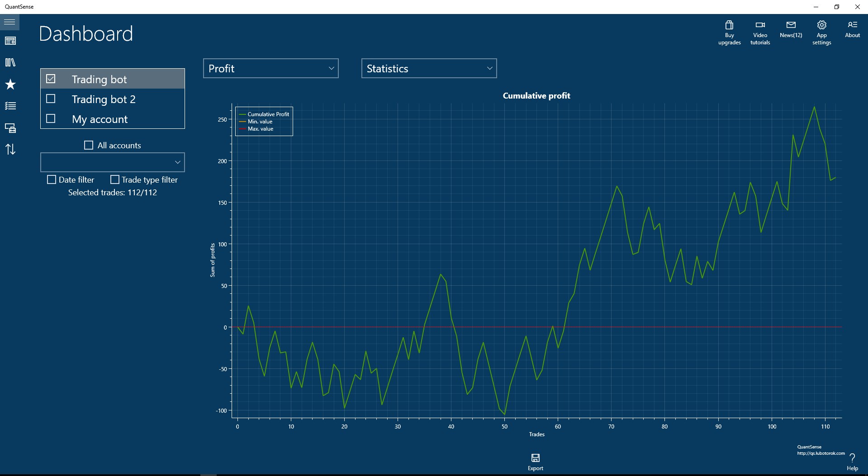This screenshot has height=476, width=868.
Task: Open Video tutorials
Action: [x=760, y=32]
